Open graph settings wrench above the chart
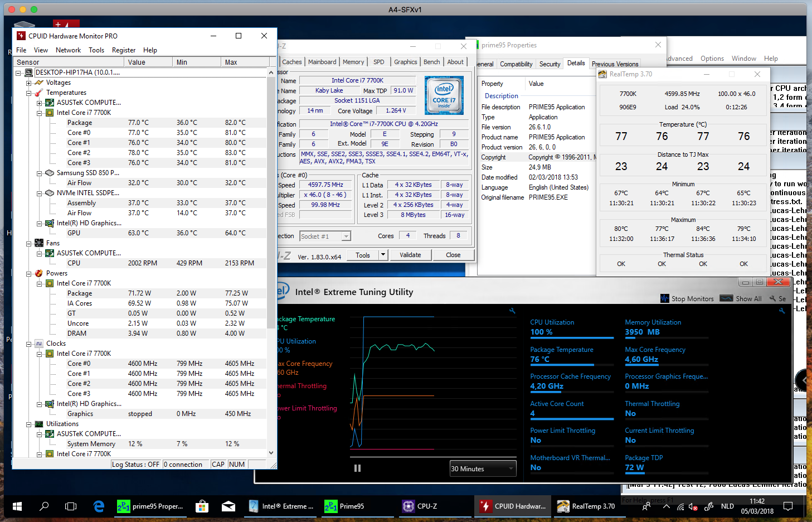812x522 pixels. [x=512, y=311]
